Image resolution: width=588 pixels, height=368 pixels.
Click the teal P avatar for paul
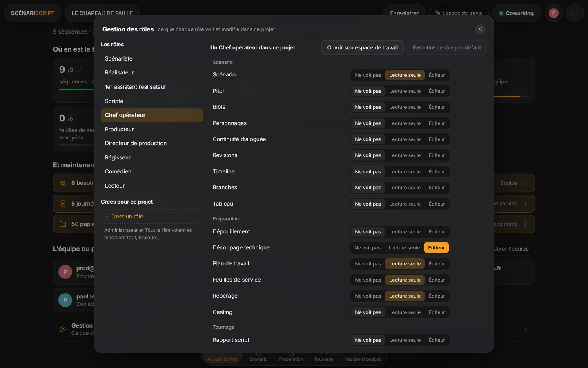tap(65, 300)
